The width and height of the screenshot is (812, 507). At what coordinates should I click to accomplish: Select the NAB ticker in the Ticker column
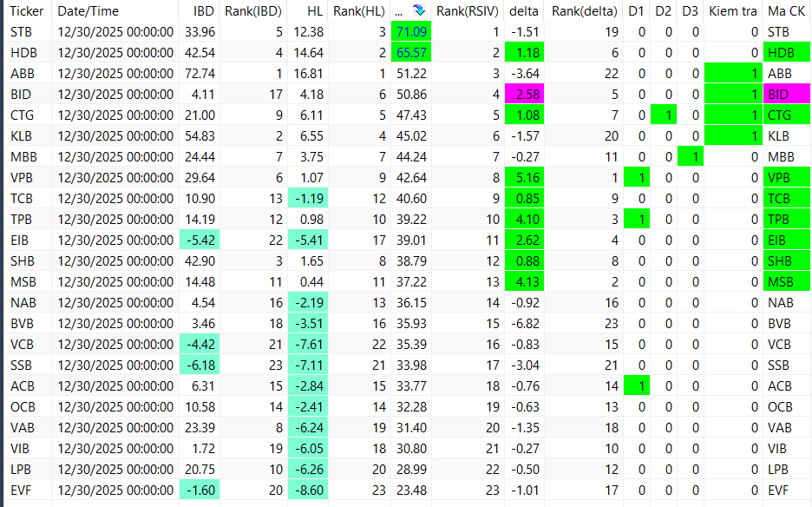(23, 302)
